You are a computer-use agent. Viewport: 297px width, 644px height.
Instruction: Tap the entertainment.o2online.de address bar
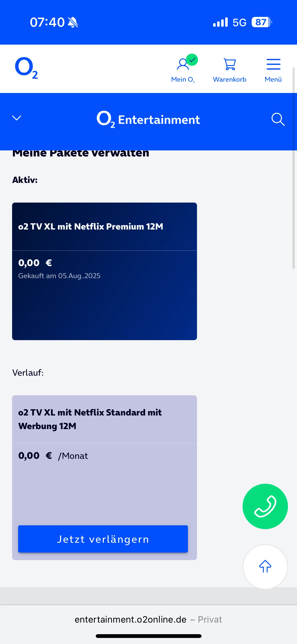pyautogui.click(x=148, y=619)
